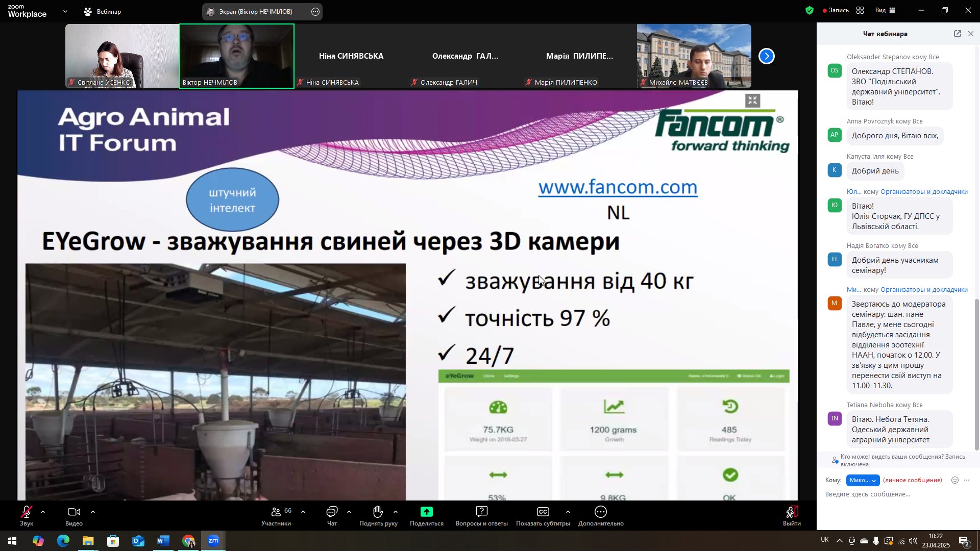
Task: Expand chat options arrow next to Чат
Action: pyautogui.click(x=349, y=512)
